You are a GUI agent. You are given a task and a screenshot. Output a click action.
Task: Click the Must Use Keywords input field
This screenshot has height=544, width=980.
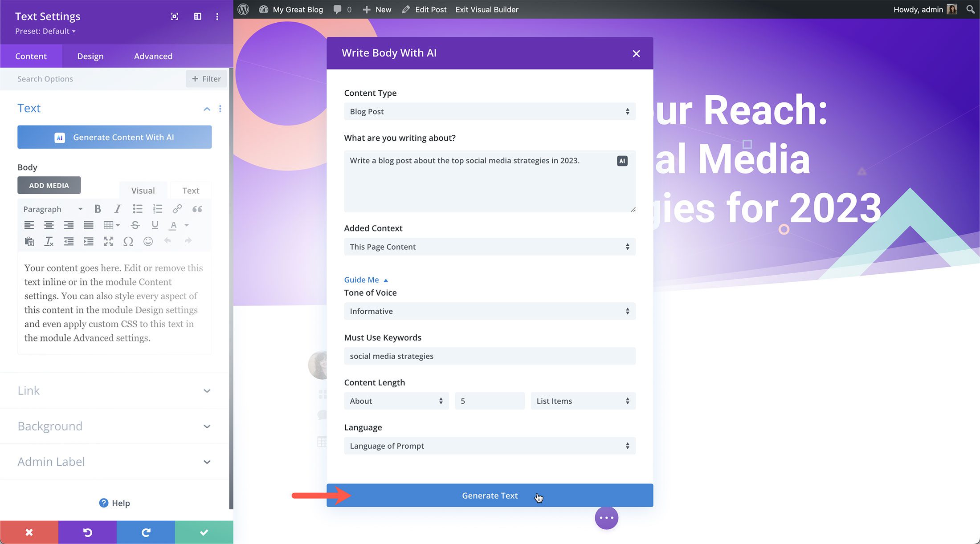490,356
